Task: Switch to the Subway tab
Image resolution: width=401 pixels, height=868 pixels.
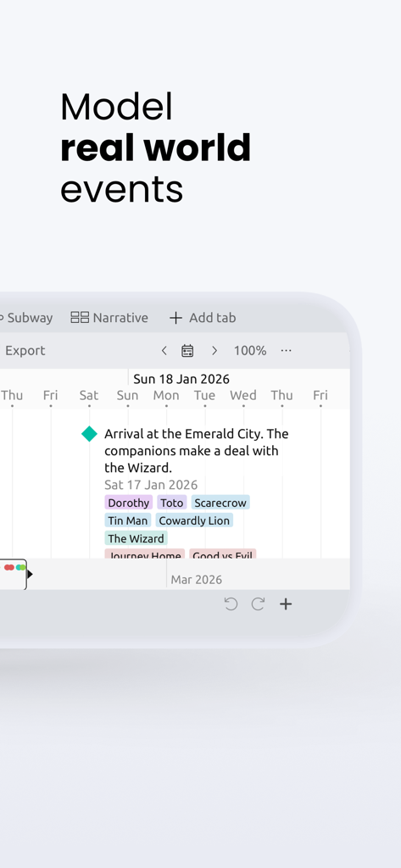Action: point(26,318)
